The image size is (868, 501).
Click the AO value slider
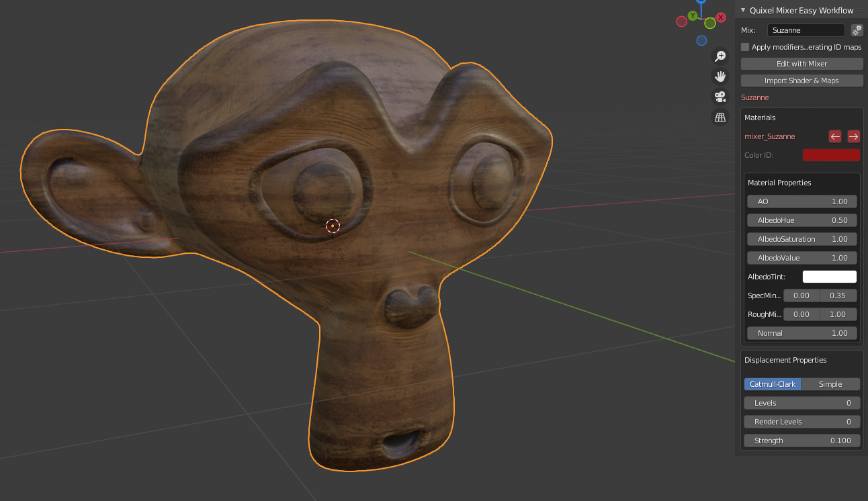pos(802,201)
